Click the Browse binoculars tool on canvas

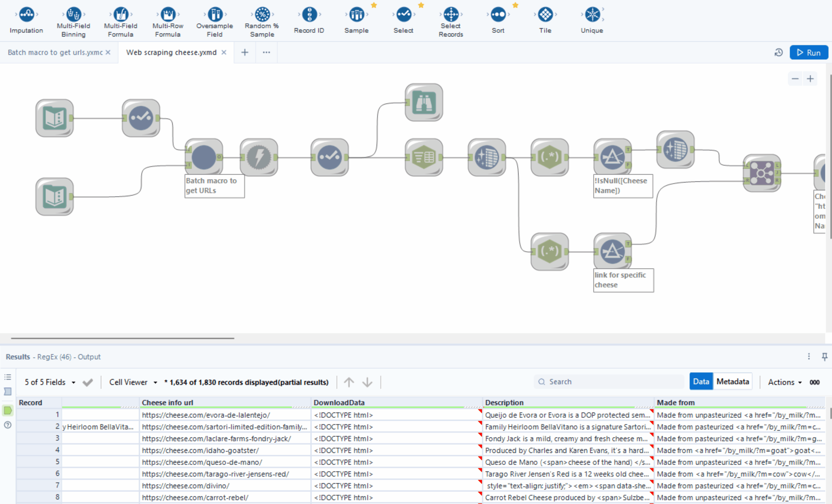click(x=424, y=103)
